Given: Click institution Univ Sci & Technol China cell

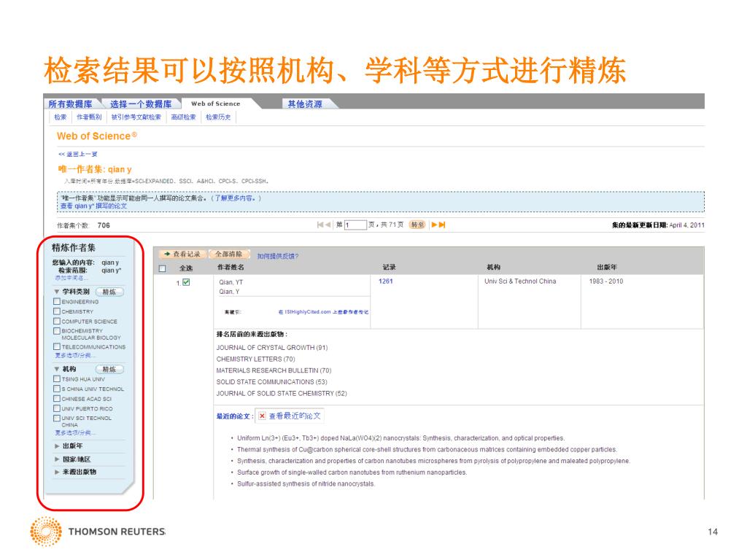Looking at the screenshot, I should pyautogui.click(x=520, y=281).
